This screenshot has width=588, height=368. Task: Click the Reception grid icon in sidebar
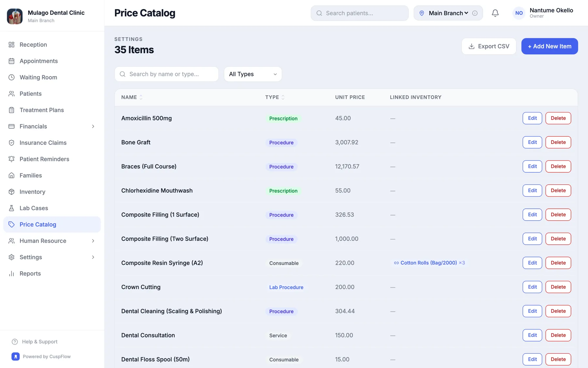[x=11, y=44]
